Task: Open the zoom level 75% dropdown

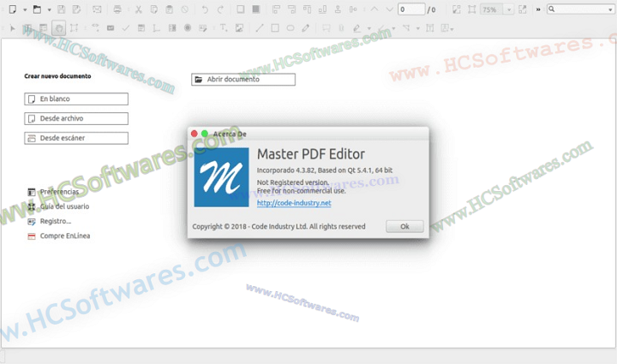Action: coord(509,9)
